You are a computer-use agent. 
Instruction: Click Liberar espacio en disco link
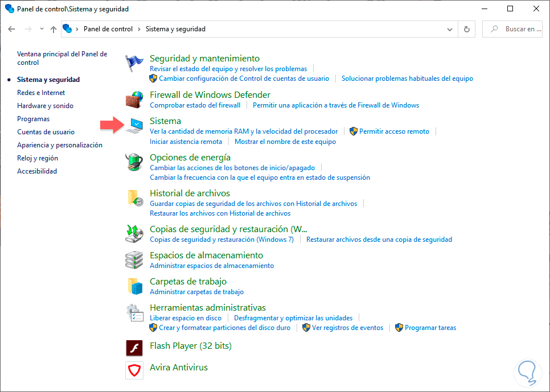[186, 318]
